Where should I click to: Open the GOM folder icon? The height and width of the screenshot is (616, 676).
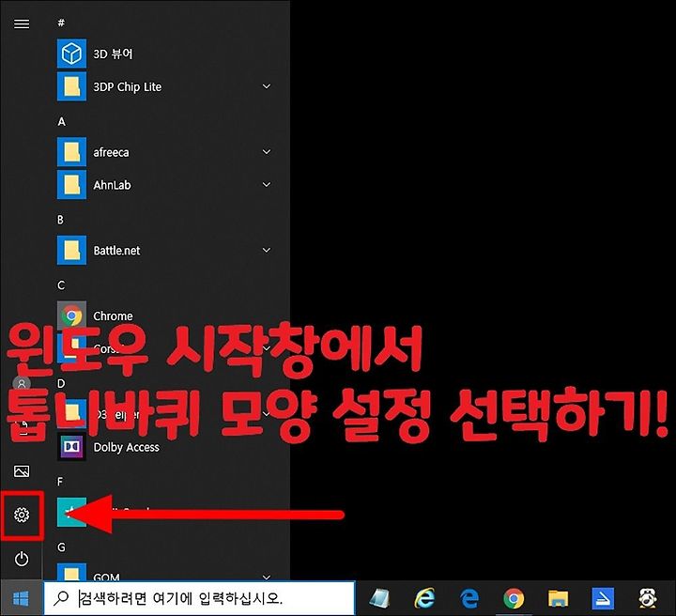pyautogui.click(x=71, y=572)
